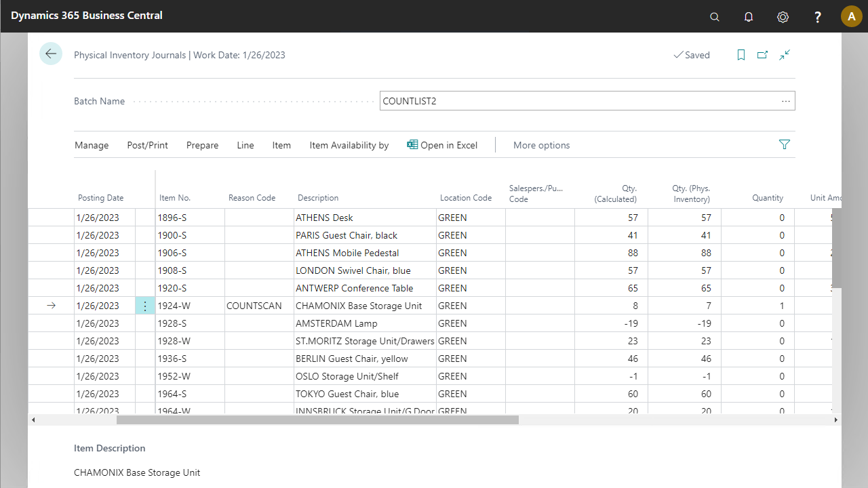Image resolution: width=868 pixels, height=488 pixels.
Task: Select posting date of item 1900-S
Action: [x=104, y=235]
